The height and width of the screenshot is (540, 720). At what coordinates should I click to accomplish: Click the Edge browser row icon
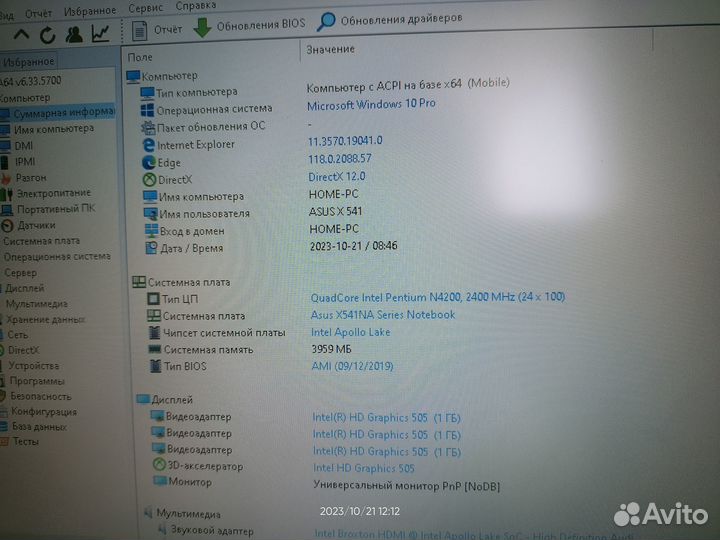[148, 163]
